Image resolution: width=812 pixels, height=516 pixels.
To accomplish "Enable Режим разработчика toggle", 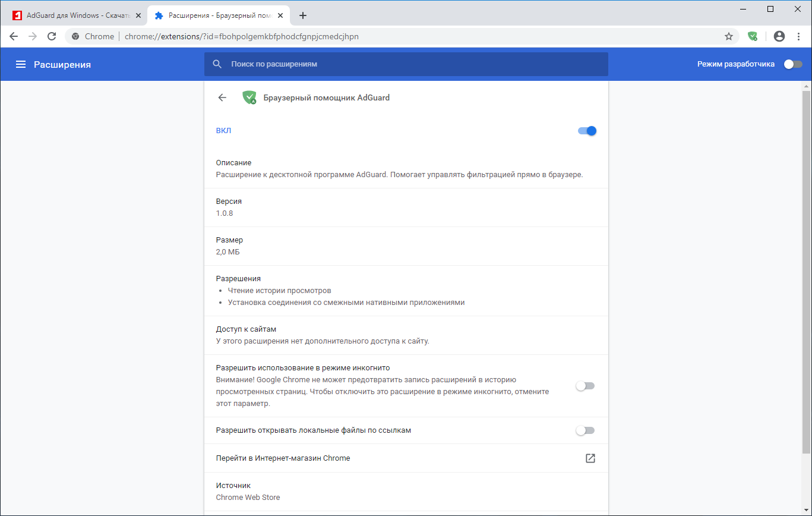I will [x=793, y=64].
